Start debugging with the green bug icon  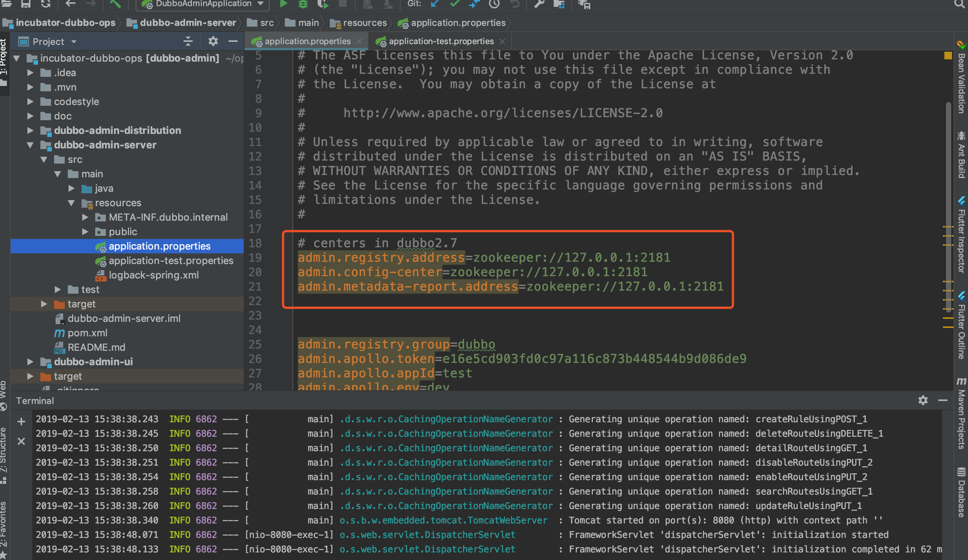pos(303,4)
